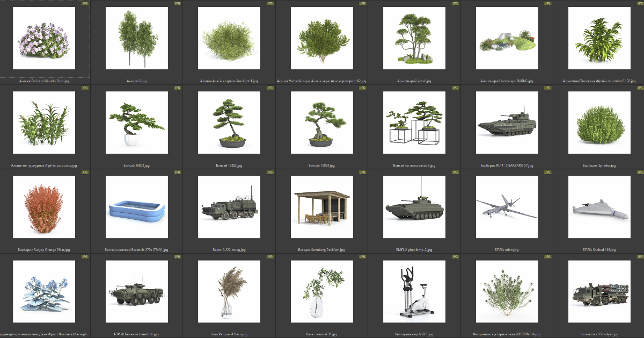Click the 'Ваза с веткой 31.jpg' file name
This screenshot has width=644, height=338.
(321, 334)
